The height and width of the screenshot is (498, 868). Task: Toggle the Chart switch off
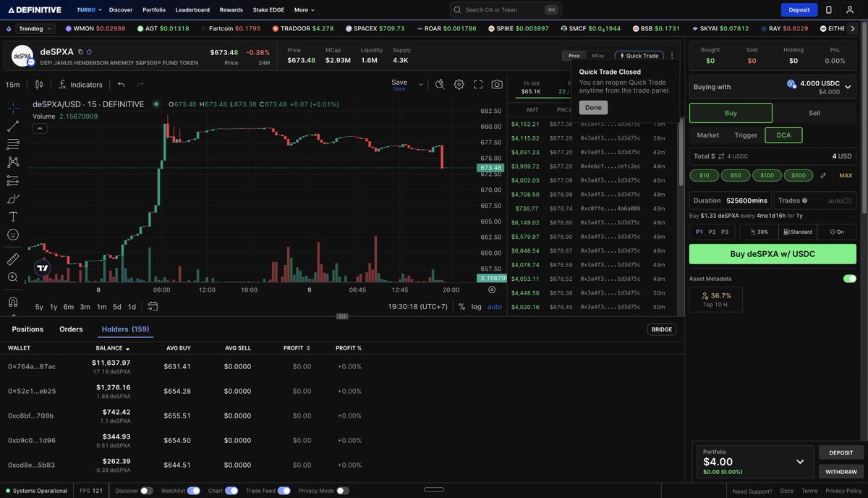(x=231, y=491)
